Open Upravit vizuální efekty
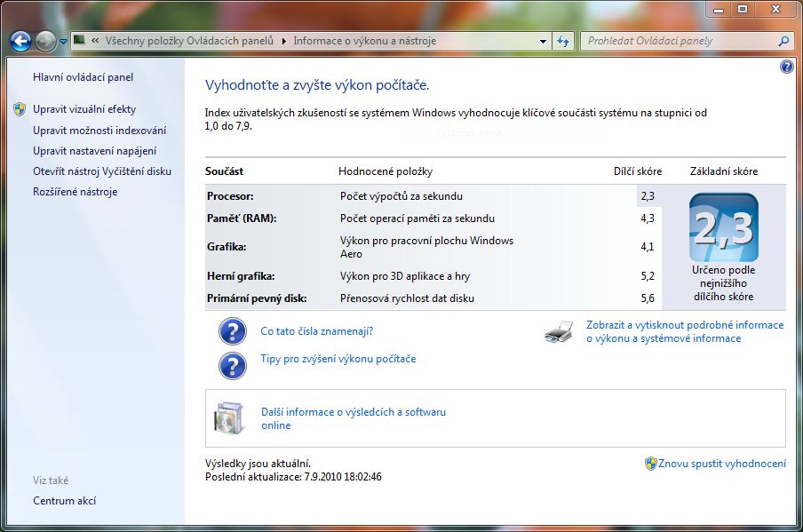803x532 pixels. 84,109
